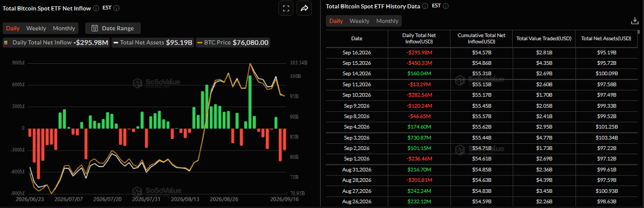Select Daily tab in history data panel
644x208 pixels.
coord(336,21)
